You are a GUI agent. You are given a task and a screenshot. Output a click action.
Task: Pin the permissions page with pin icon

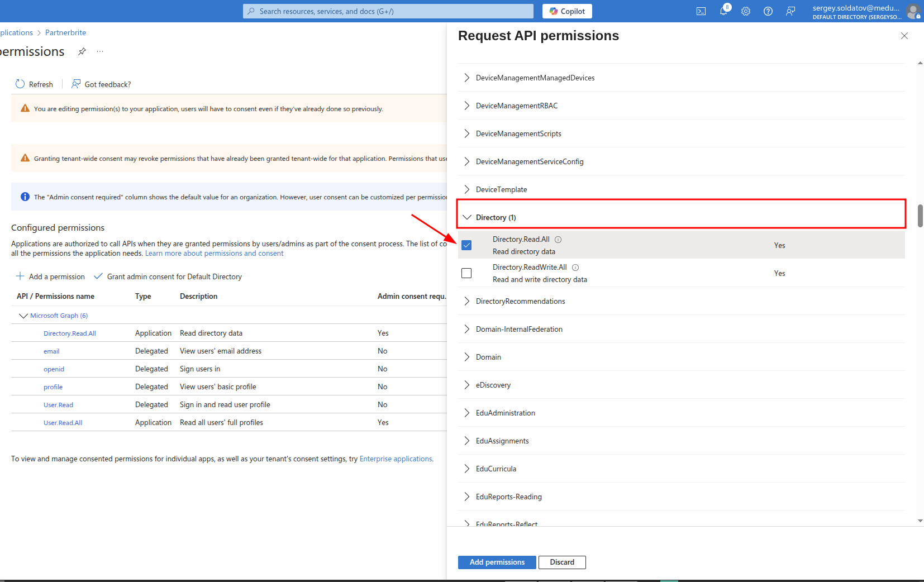[82, 51]
